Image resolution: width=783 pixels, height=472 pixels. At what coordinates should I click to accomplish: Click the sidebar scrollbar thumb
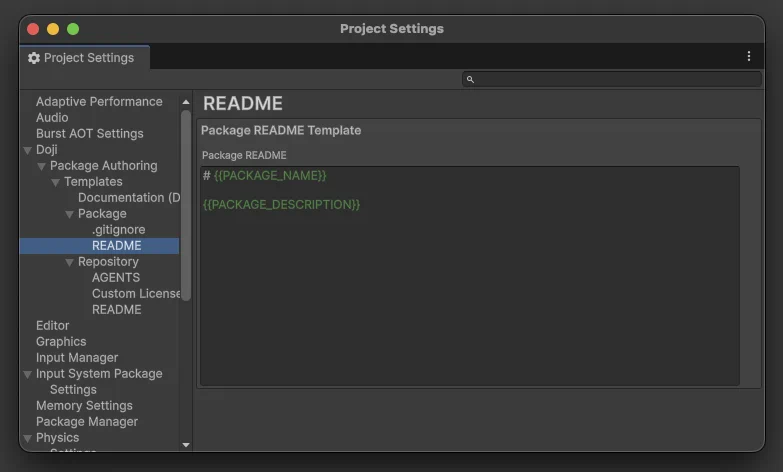coord(186,205)
